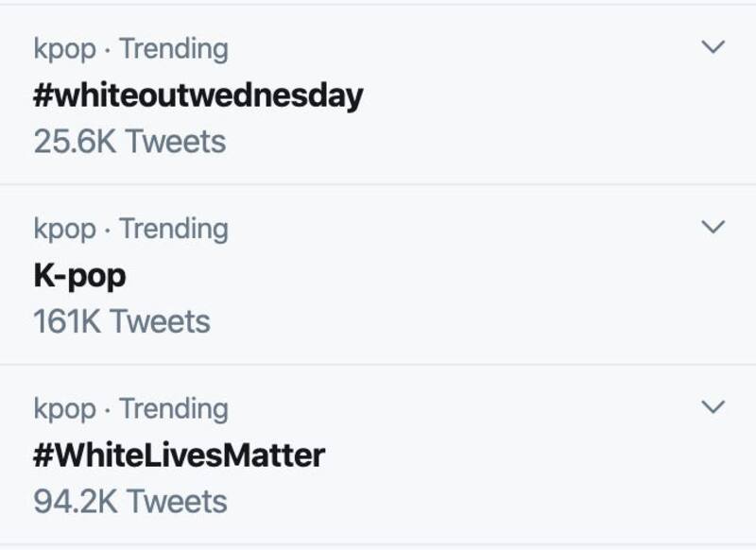Open the chevron menu for K-pop trend
This screenshot has height=550, width=756.
coord(714,227)
